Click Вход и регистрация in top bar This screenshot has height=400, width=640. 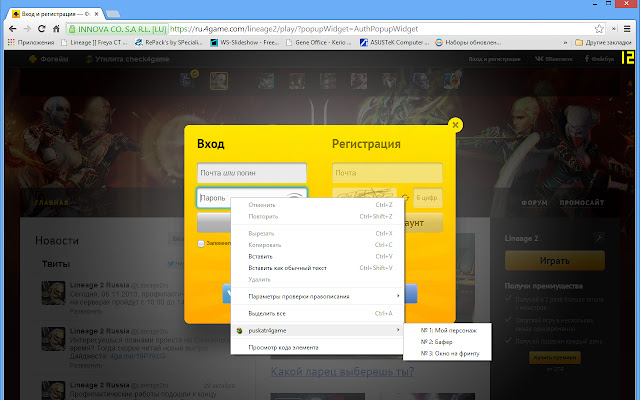point(494,59)
